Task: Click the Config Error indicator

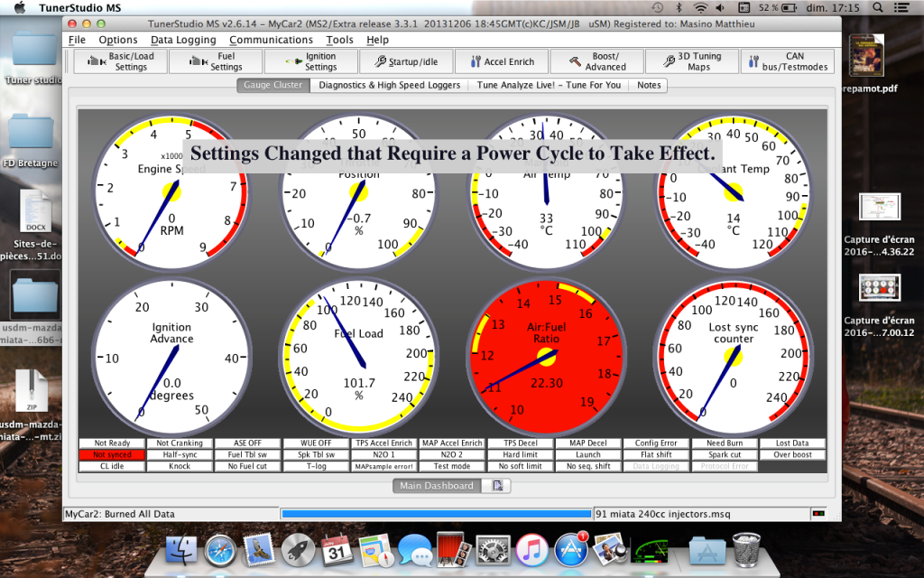Action: tap(656, 443)
